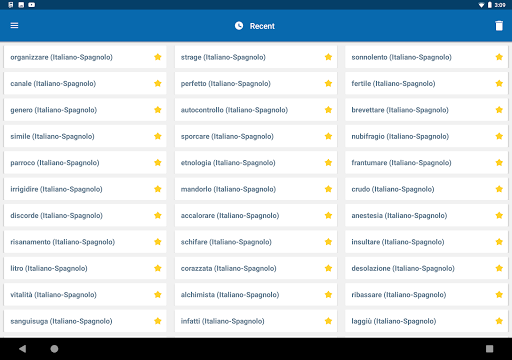
Task: Unstar the nubifragio entry
Action: coord(499,136)
